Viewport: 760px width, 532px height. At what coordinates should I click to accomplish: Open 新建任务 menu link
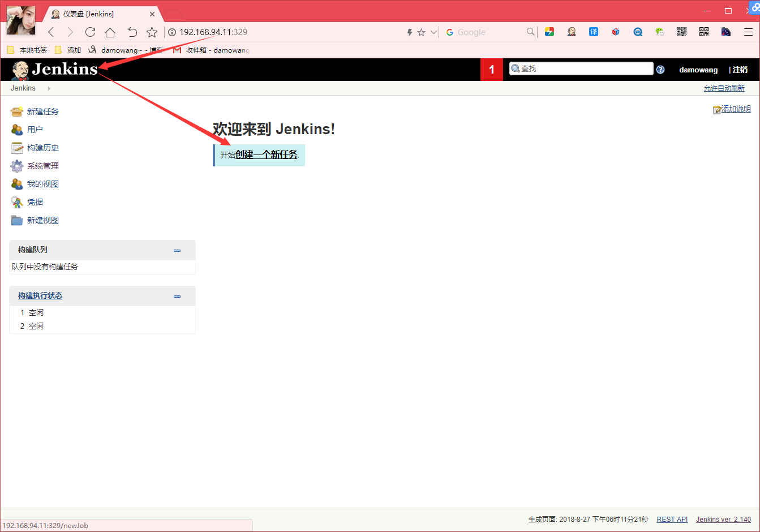click(x=43, y=111)
